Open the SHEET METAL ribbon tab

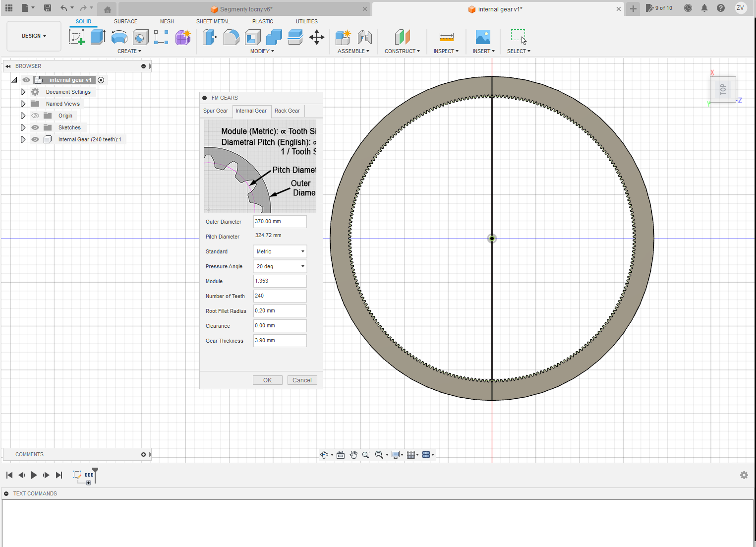click(213, 21)
